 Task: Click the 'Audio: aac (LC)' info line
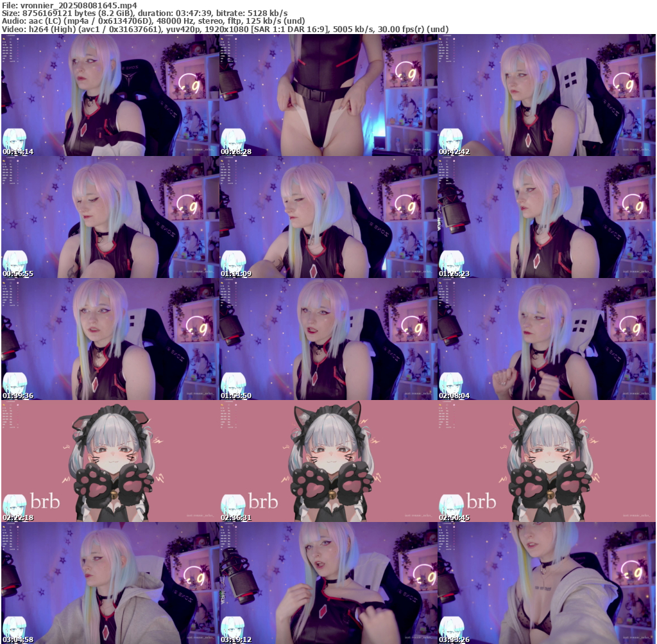coord(153,21)
